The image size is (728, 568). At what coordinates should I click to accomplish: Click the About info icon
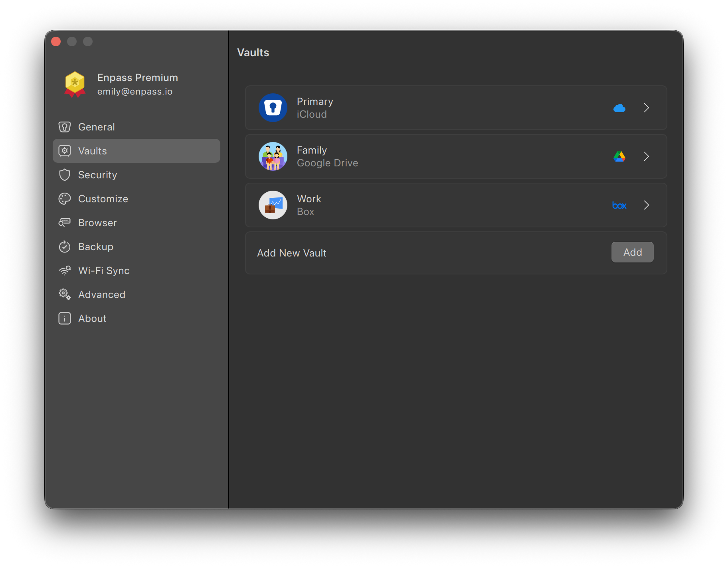(x=65, y=318)
